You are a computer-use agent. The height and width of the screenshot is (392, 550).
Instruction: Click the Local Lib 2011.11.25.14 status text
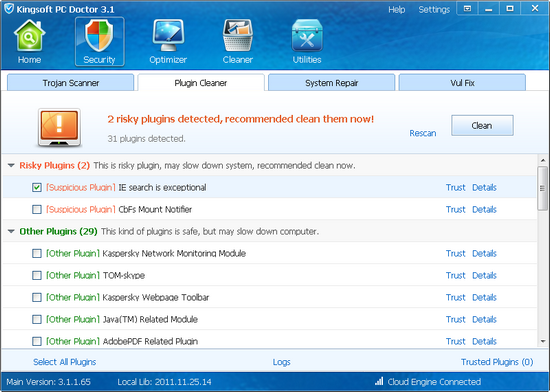point(165,381)
